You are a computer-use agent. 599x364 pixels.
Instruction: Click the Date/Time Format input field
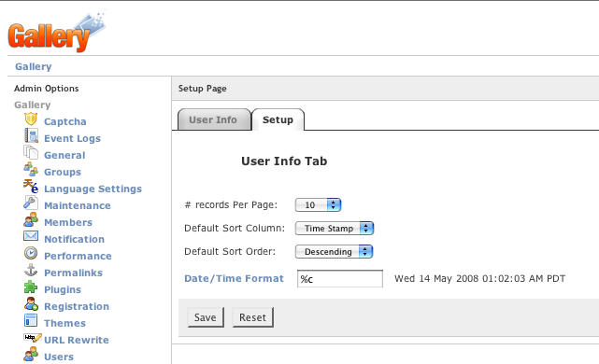(x=340, y=279)
